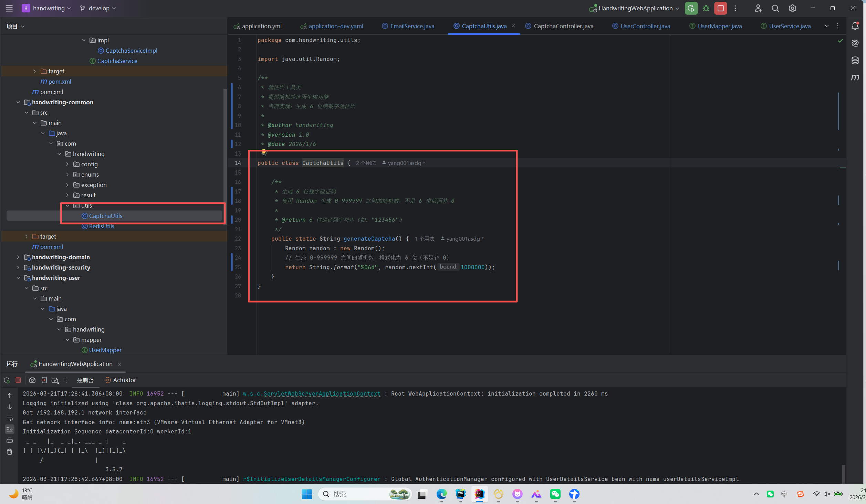
Task: Open the IDE notifications bell
Action: pyautogui.click(x=855, y=26)
